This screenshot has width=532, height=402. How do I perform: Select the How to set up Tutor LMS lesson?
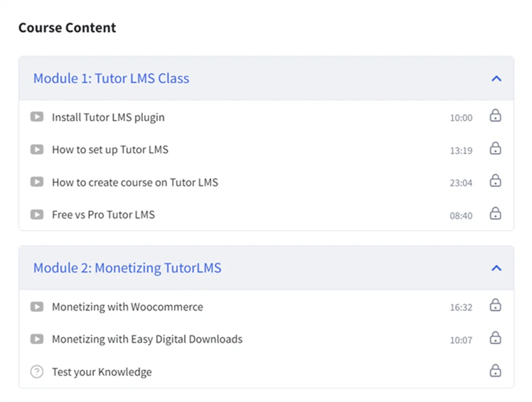pos(110,149)
